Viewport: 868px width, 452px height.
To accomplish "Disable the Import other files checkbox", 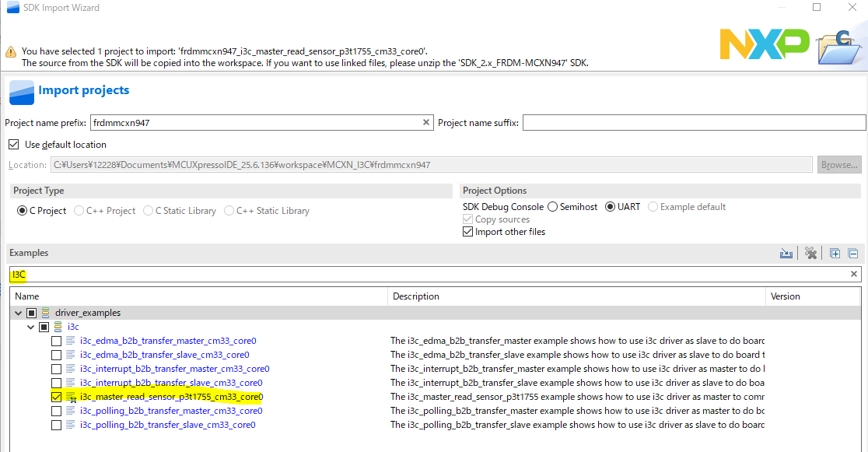I will pos(467,232).
